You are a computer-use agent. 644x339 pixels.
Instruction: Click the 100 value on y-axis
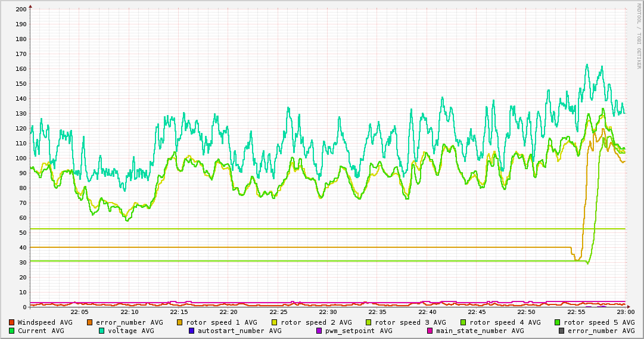pos(21,158)
